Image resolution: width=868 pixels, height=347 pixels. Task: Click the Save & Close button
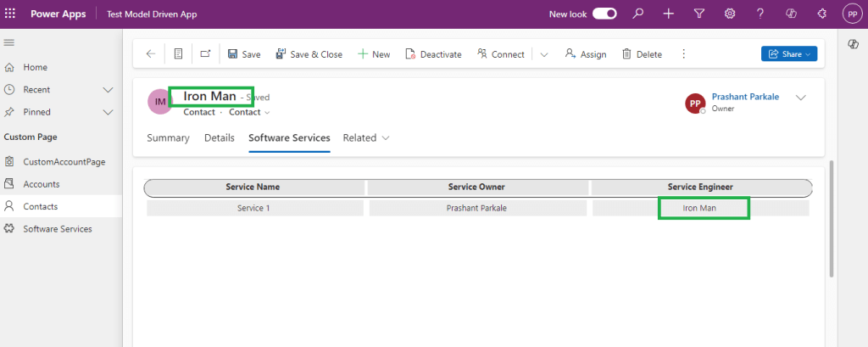coord(309,54)
